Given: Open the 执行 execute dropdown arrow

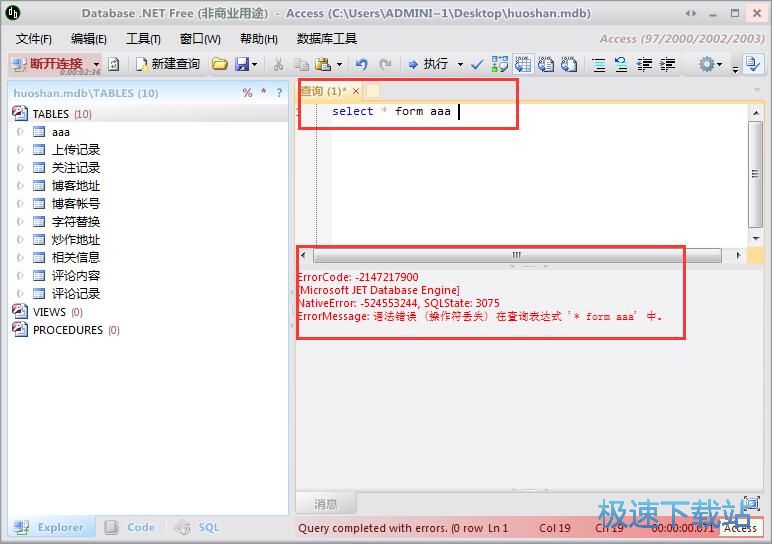Looking at the screenshot, I should (x=460, y=64).
